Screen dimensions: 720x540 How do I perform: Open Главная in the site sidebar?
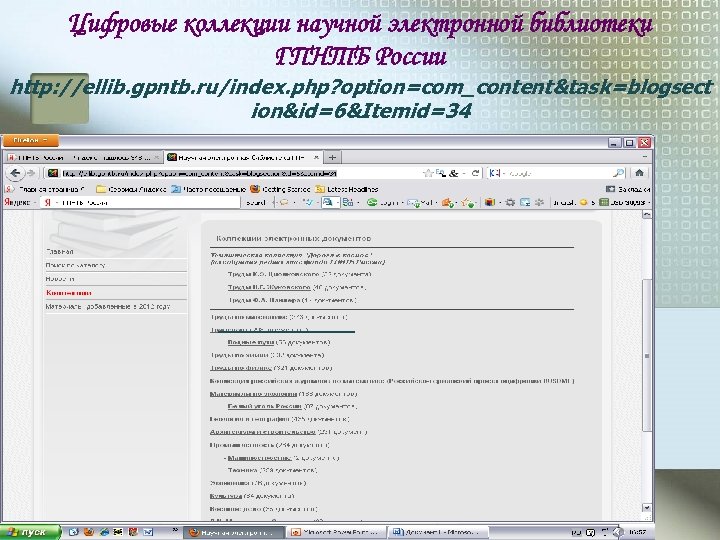point(60,252)
